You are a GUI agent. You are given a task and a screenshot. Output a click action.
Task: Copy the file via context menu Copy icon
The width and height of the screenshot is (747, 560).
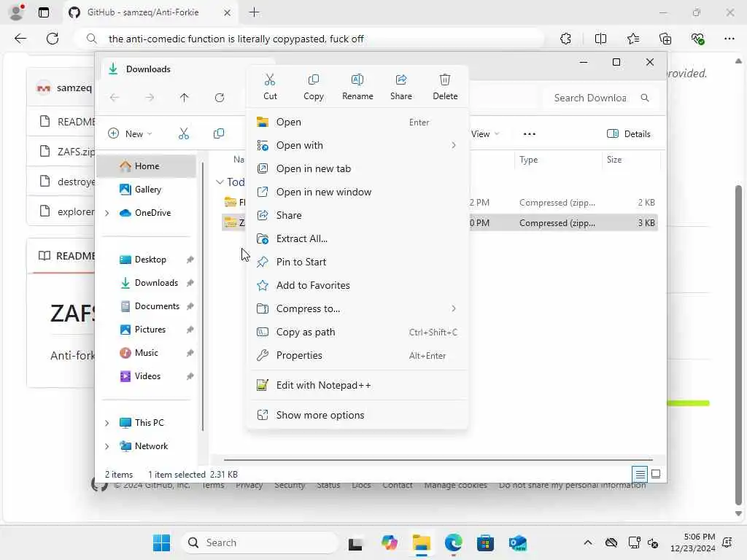tap(314, 87)
